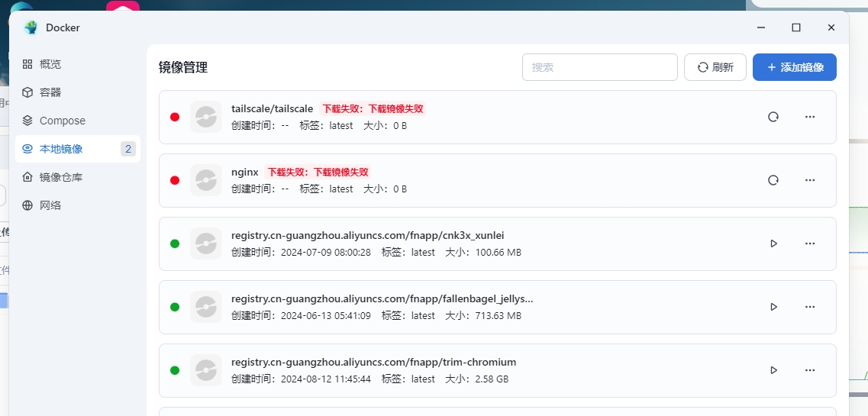This screenshot has height=416, width=868.
Task: Switch to the 网络 network section
Action: 78,205
